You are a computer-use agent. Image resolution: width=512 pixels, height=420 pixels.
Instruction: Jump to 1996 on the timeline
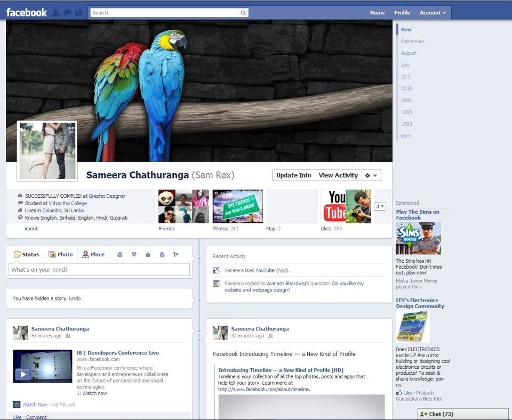tap(406, 101)
